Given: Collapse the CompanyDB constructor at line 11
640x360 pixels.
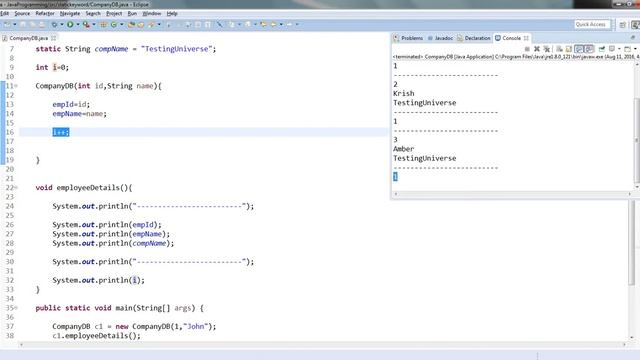Looking at the screenshot, I should tap(16, 86).
